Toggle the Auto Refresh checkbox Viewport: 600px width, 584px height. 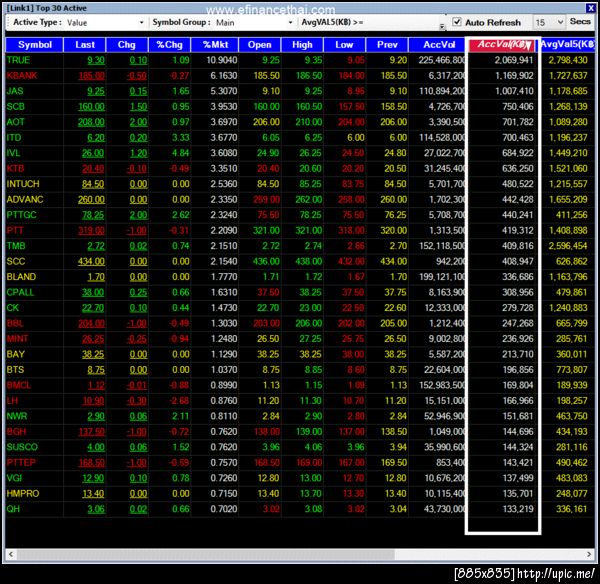[x=457, y=22]
